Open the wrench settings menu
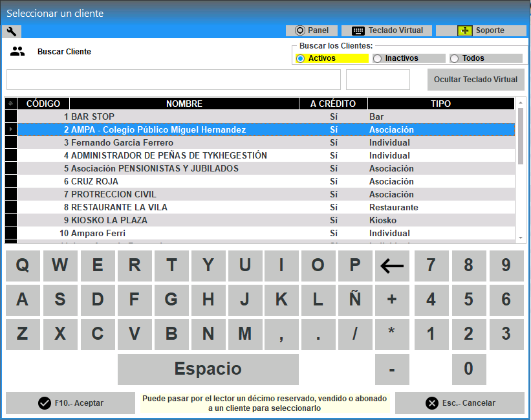This screenshot has width=531, height=420. pyautogui.click(x=12, y=32)
